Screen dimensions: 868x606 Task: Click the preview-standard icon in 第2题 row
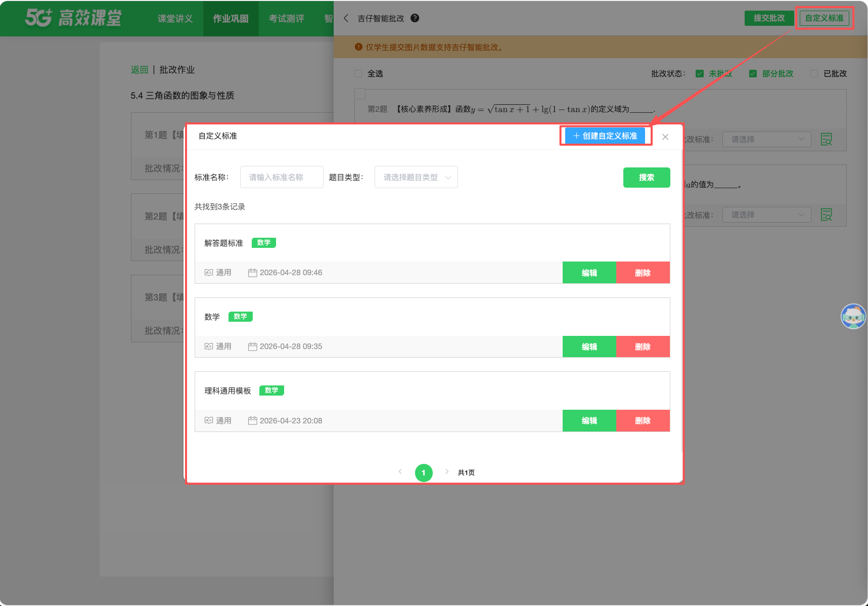[x=826, y=139]
